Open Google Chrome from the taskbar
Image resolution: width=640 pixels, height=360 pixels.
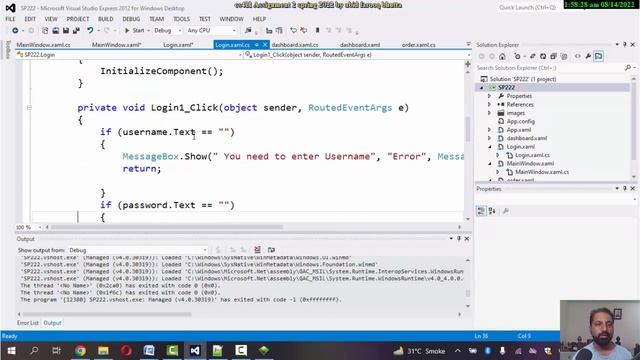(80, 351)
